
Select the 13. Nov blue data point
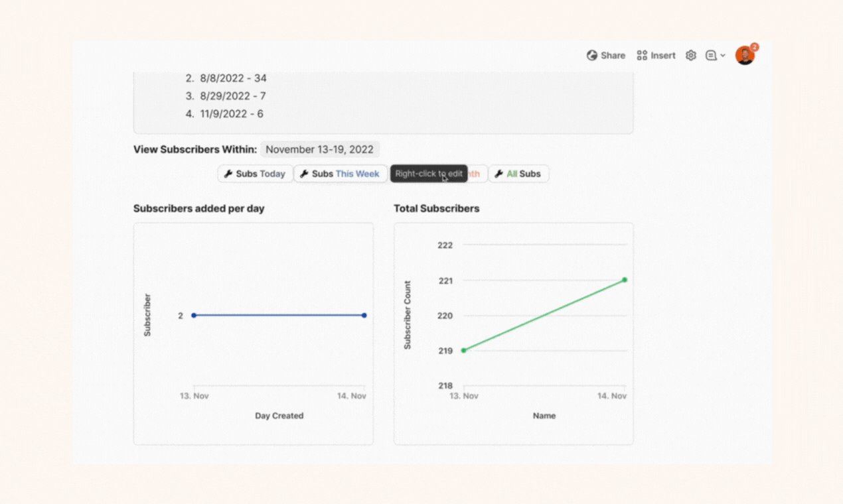pos(194,316)
